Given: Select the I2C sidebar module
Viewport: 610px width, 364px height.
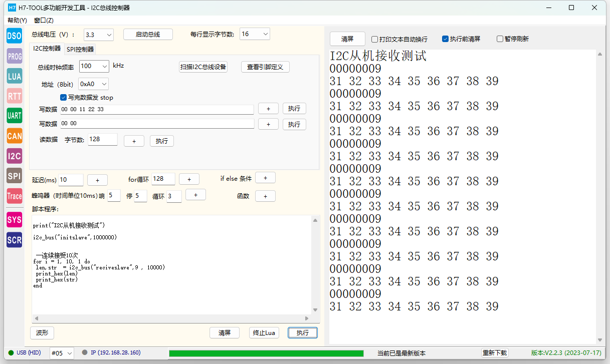Looking at the screenshot, I should (x=15, y=156).
